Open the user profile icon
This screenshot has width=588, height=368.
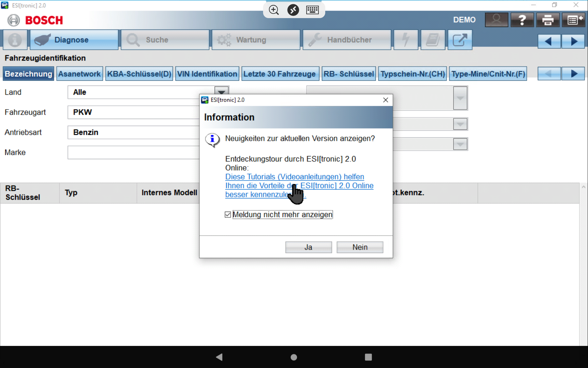(x=496, y=20)
